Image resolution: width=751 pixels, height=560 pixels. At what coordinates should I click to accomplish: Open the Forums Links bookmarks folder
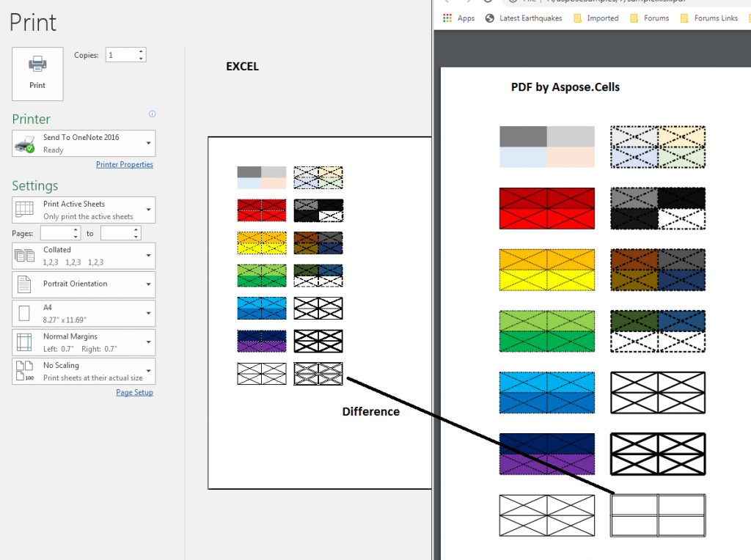coord(709,18)
